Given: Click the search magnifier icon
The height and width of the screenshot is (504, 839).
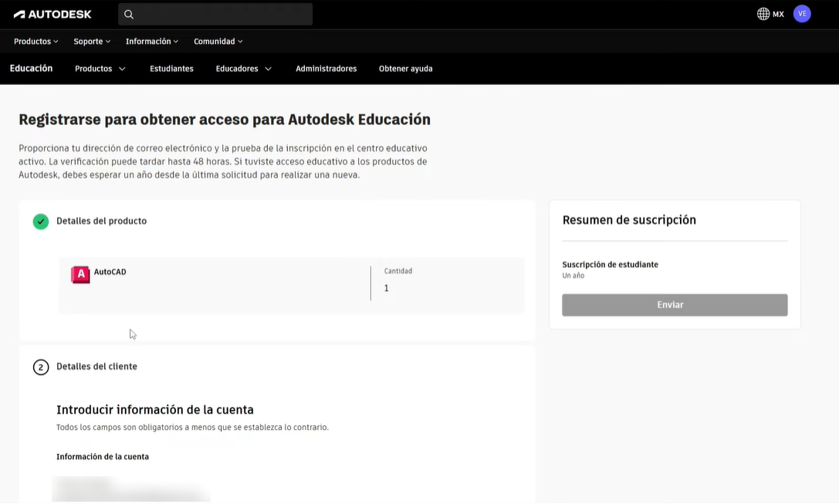Looking at the screenshot, I should pos(128,14).
